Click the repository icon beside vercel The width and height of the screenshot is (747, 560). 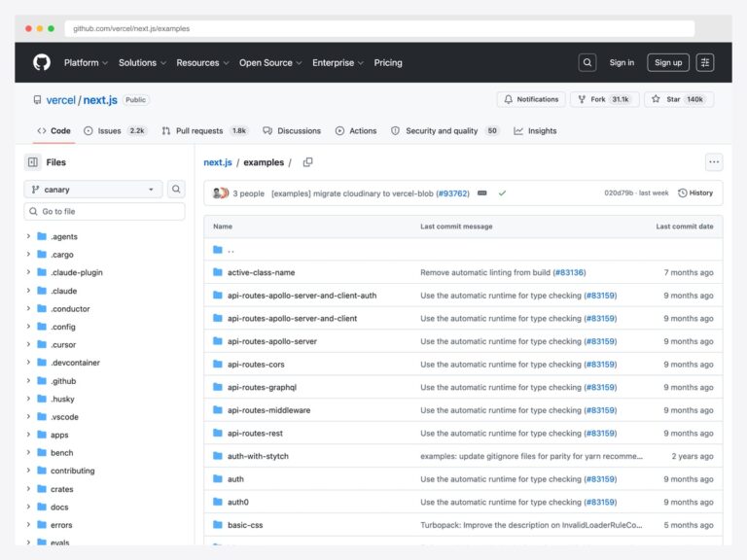pos(37,100)
